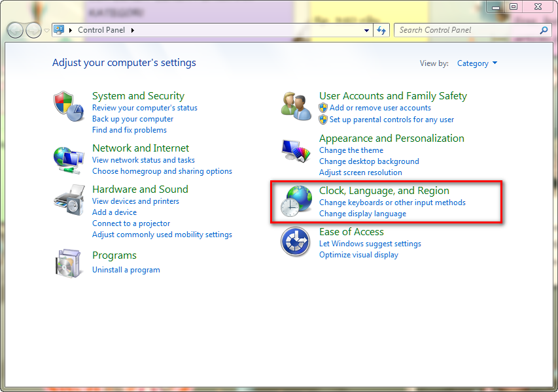Click the Forward navigation arrow button
Screen dimensions: 558x392
[33, 31]
